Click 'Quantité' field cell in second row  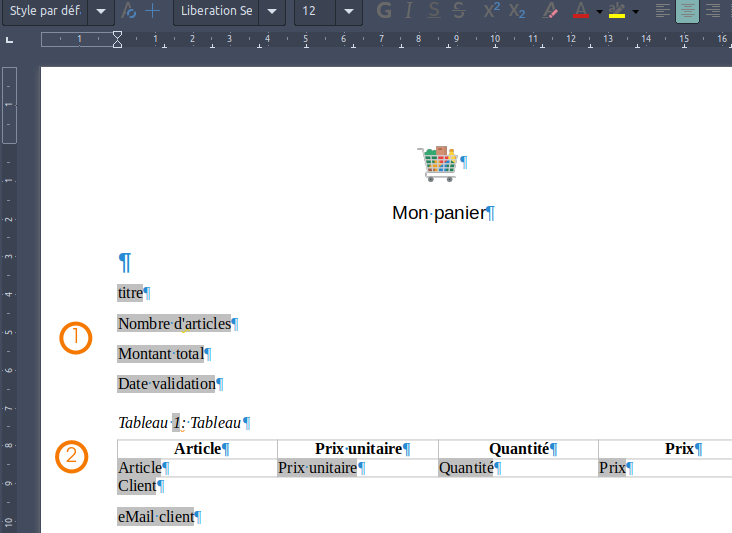[x=466, y=468]
